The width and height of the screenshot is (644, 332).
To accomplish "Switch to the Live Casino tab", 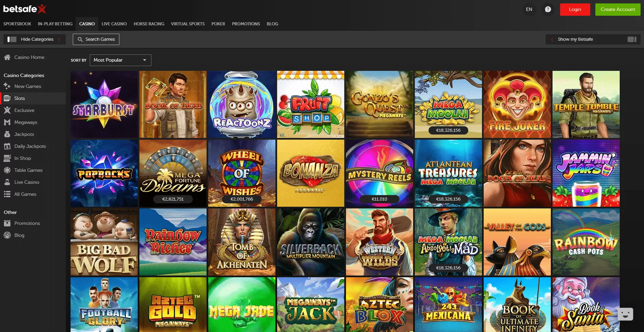I will click(x=114, y=24).
